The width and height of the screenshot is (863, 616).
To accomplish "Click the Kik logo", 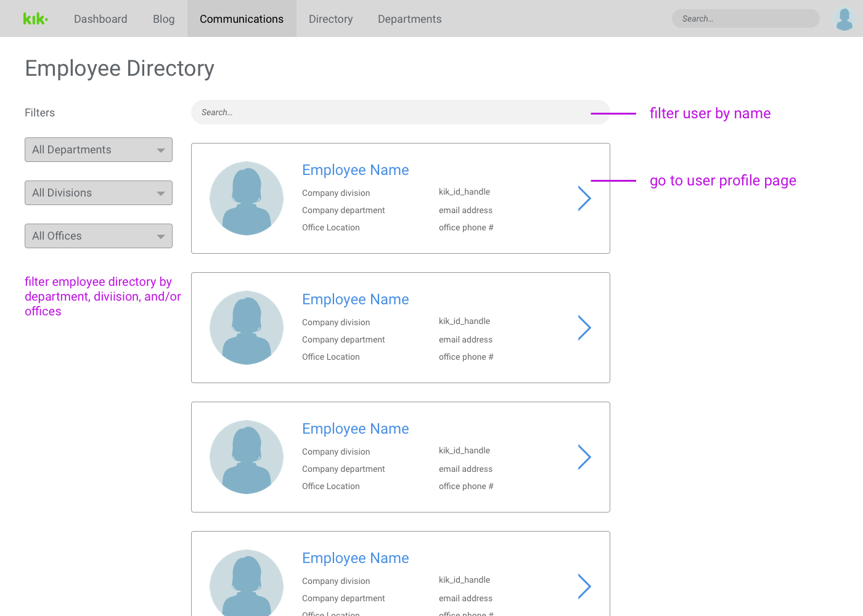I will click(35, 19).
